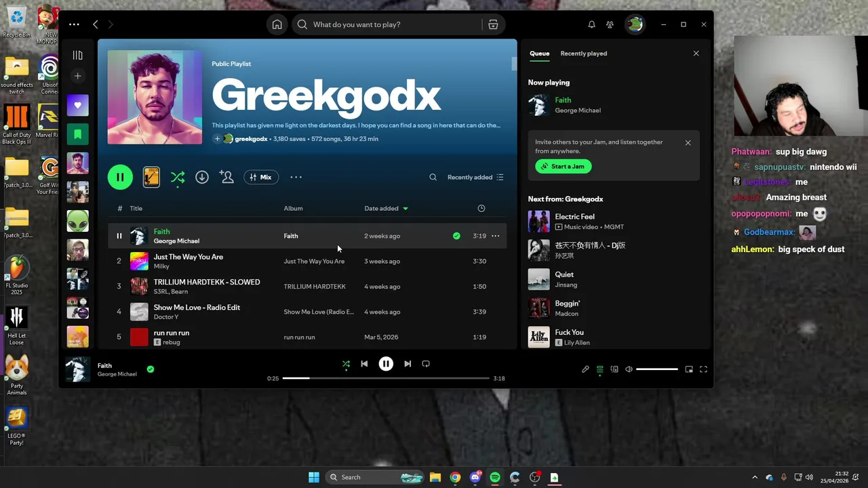Screen dimensions: 868x488
Task: Open the Windows Start menu
Action: (x=314, y=477)
